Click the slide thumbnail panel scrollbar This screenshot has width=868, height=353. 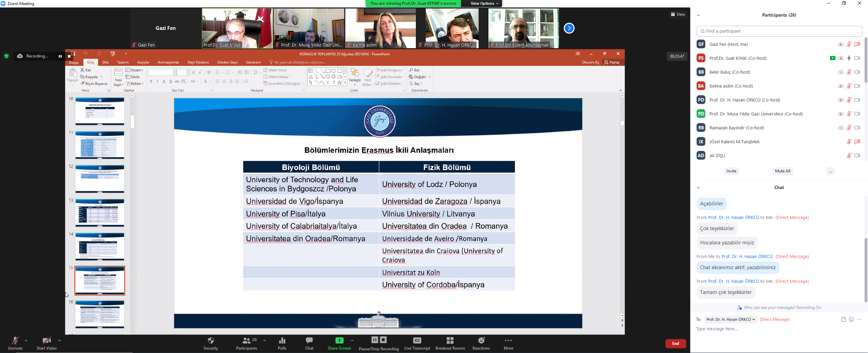133,122
